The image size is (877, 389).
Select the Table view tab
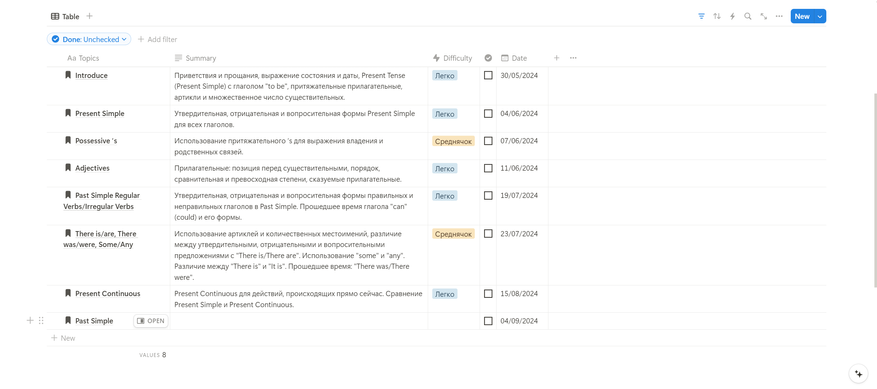pyautogui.click(x=65, y=16)
